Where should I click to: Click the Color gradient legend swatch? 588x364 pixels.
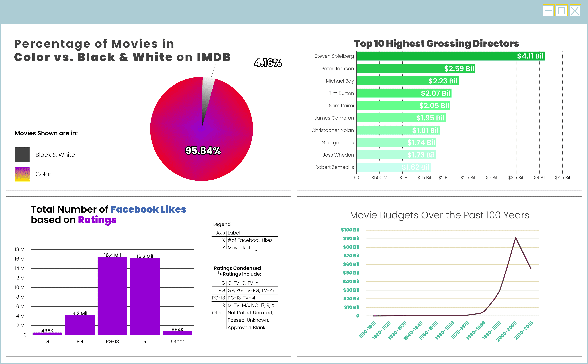(22, 174)
